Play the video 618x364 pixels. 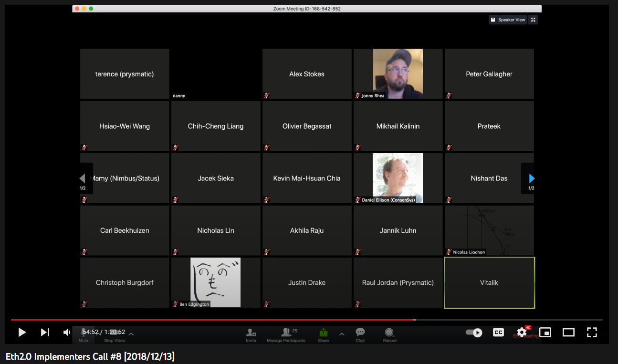[22, 333]
